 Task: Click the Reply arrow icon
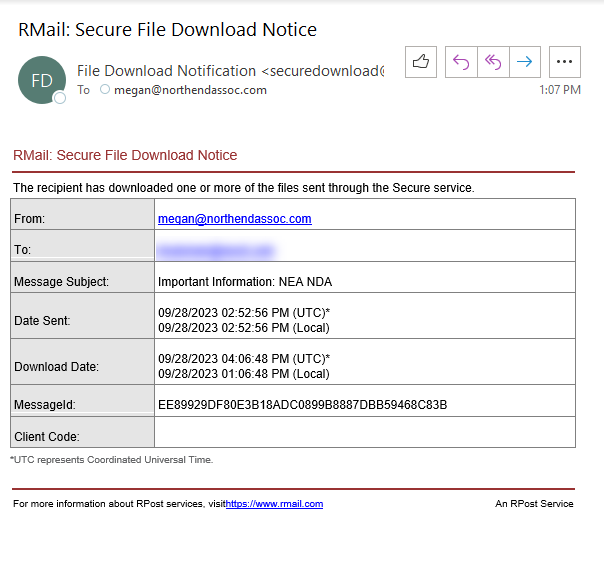(461, 62)
